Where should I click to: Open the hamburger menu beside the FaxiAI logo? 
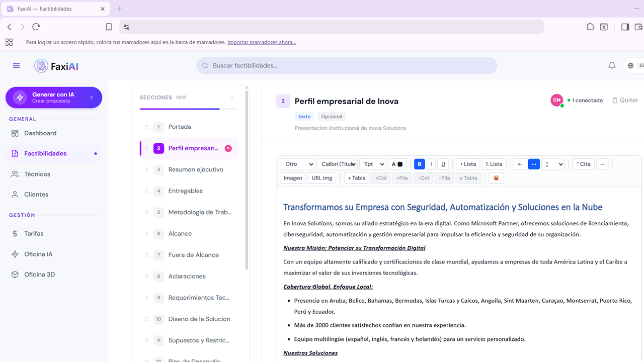(16, 66)
